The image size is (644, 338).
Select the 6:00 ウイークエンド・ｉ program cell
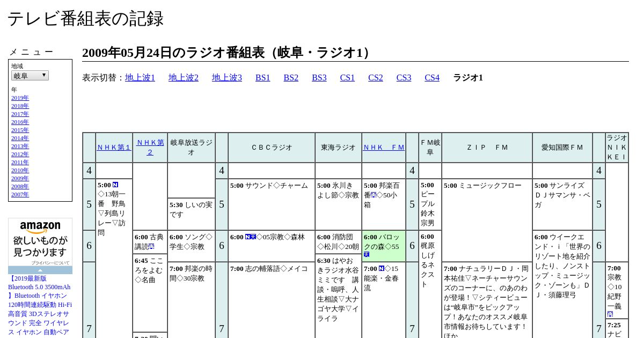(x=562, y=284)
